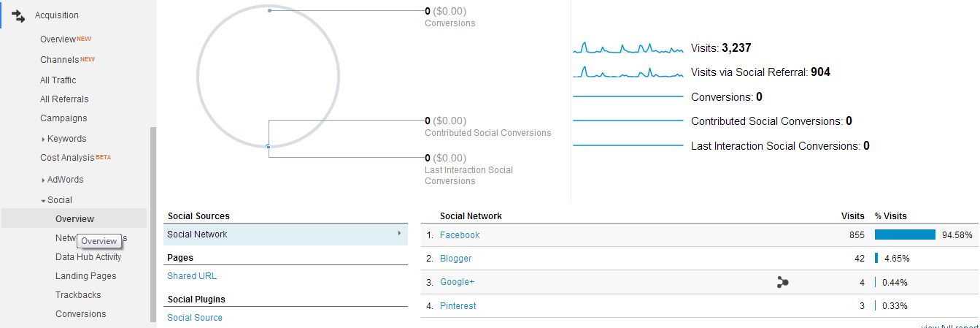Click the Facebook visits percentage bar
Image resolution: width=980 pixels, height=328 pixels.
[x=905, y=234]
